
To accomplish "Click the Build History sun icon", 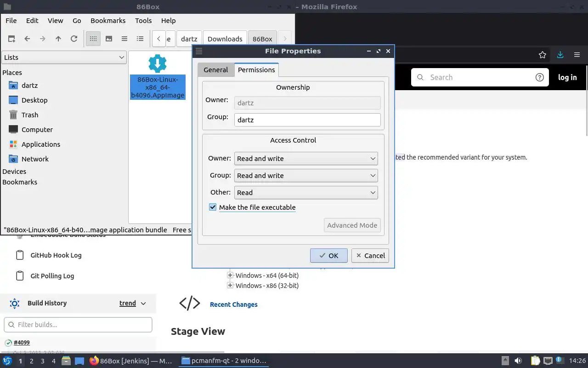I will point(14,303).
